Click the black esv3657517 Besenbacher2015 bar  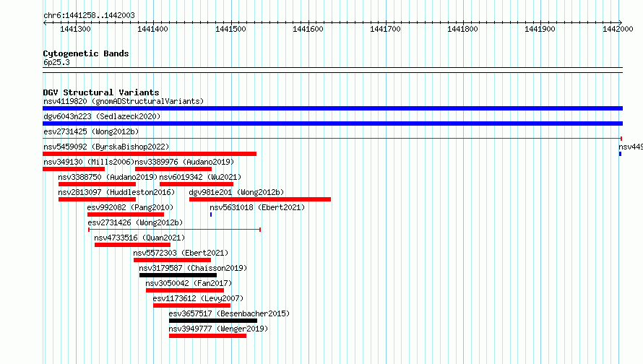point(213,321)
